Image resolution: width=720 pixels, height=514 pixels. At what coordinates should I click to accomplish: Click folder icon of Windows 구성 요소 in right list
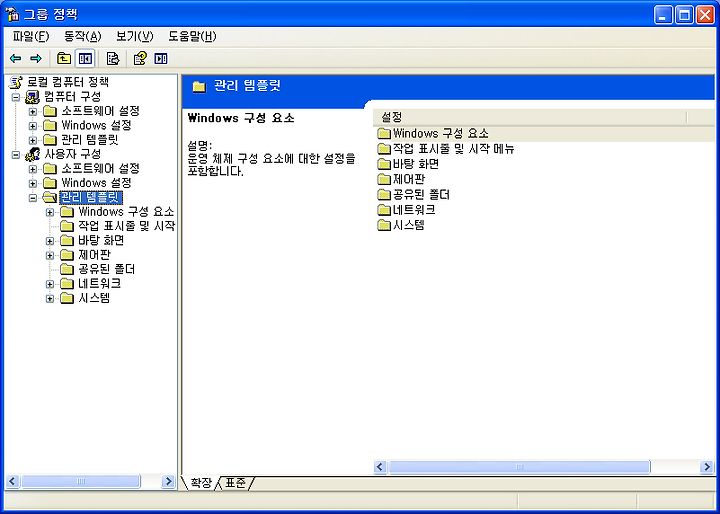384,134
